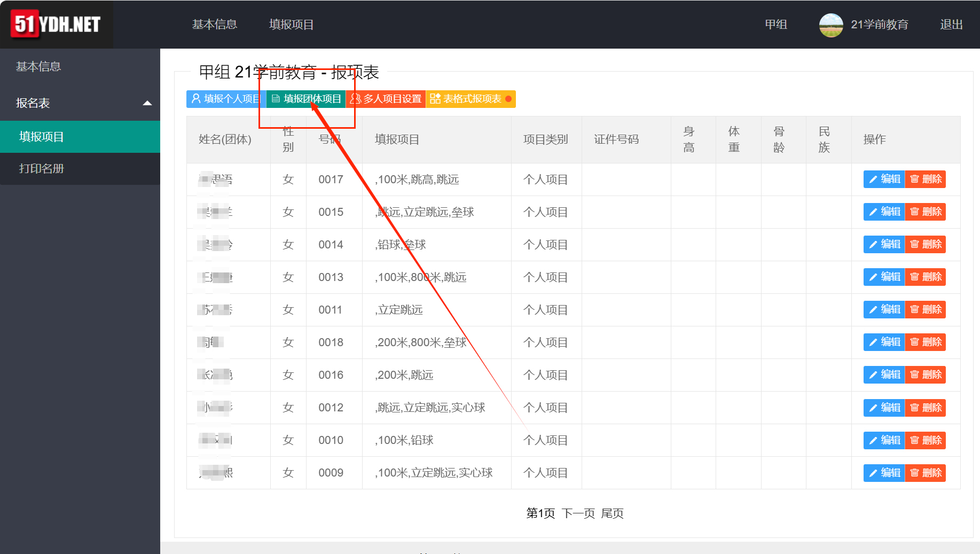Jump to 尾页 in pagination
The height and width of the screenshot is (554, 980).
[x=613, y=513]
